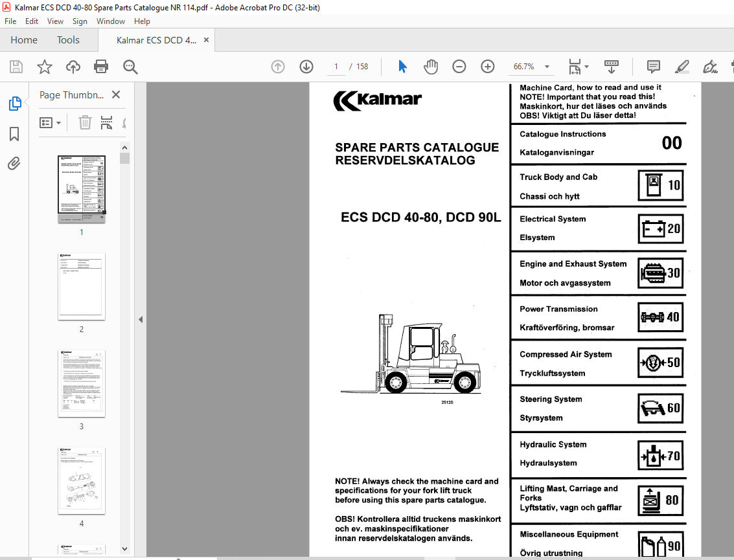Select the page 1 thumbnail

click(82, 190)
